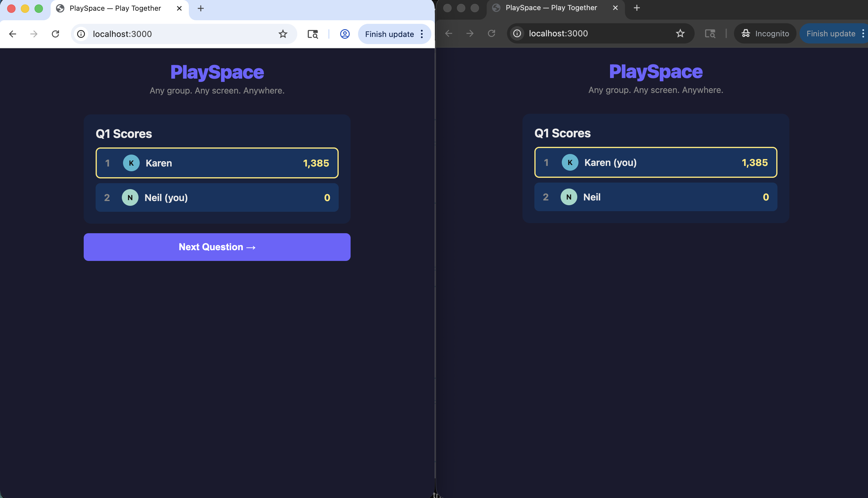
Task: Close the PlaySpace tab in left browser
Action: 179,9
